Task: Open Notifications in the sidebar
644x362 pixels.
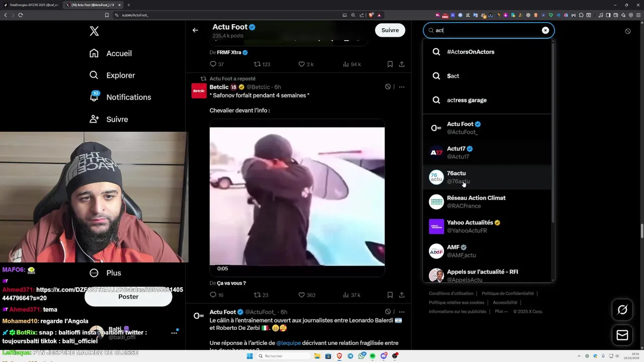Action: (120, 97)
